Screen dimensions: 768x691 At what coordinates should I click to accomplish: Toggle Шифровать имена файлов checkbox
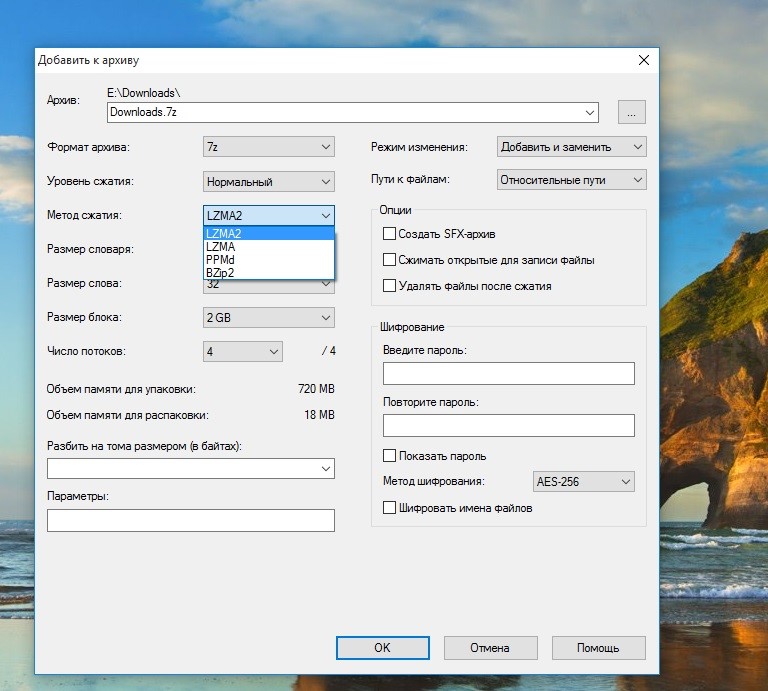(x=390, y=508)
